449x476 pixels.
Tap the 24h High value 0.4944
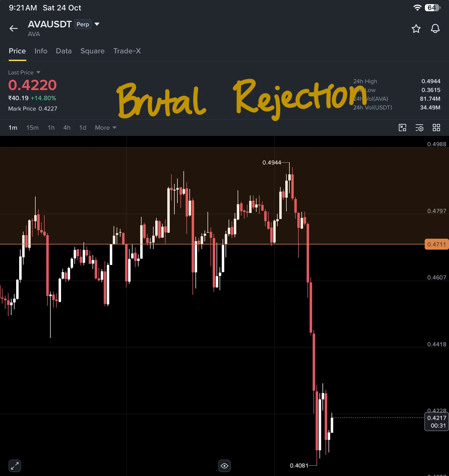[431, 81]
